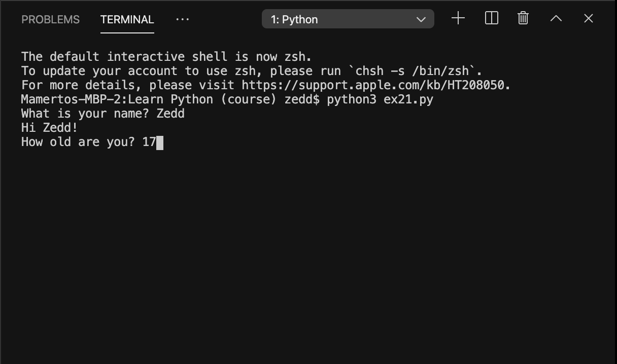
Task: Open more terminal actions with the ellipsis
Action: [x=182, y=19]
